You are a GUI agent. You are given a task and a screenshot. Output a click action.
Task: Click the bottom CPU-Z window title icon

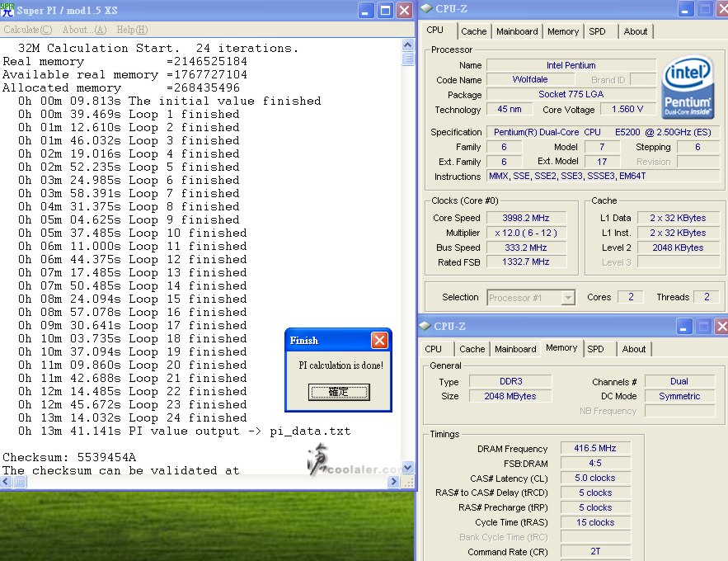425,326
